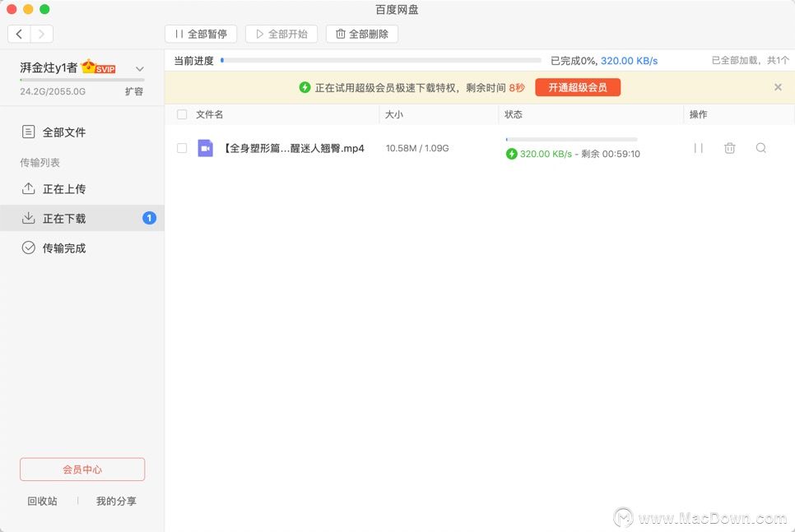Start all downloads with 全部开始
The width and height of the screenshot is (795, 532).
[281, 34]
